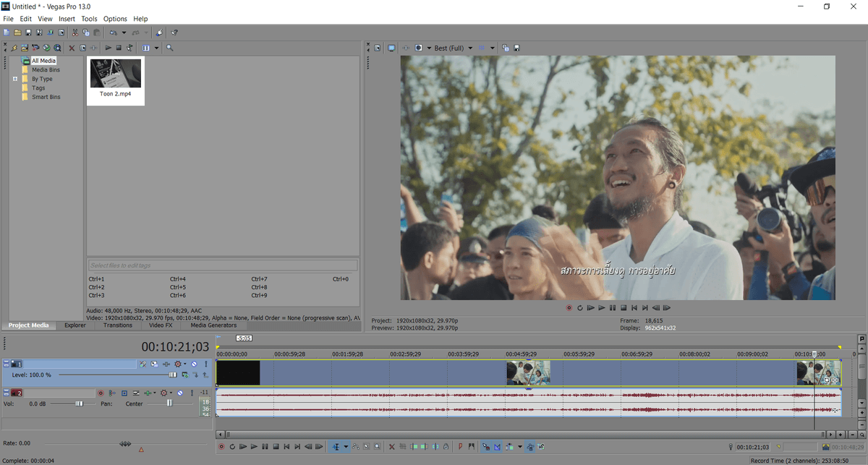Start media preview in Project Media toolbar

(109, 48)
